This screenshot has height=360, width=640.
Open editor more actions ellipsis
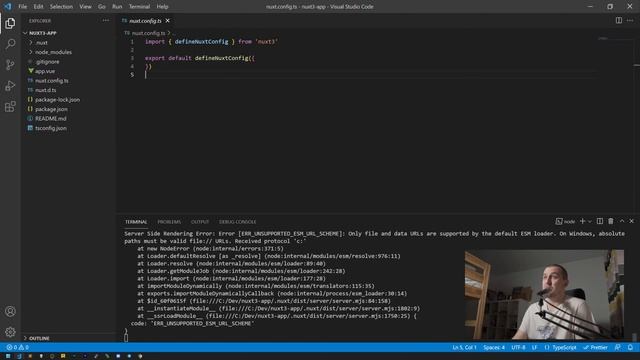(630, 20)
